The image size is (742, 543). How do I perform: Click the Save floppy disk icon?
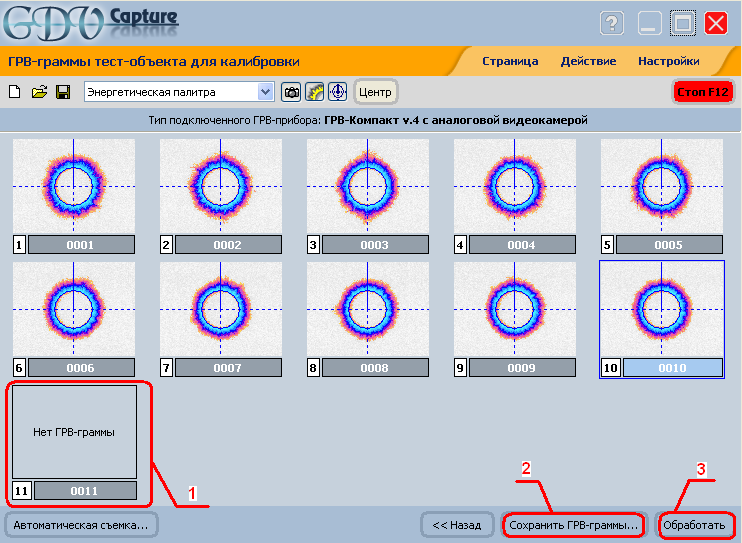point(63,92)
